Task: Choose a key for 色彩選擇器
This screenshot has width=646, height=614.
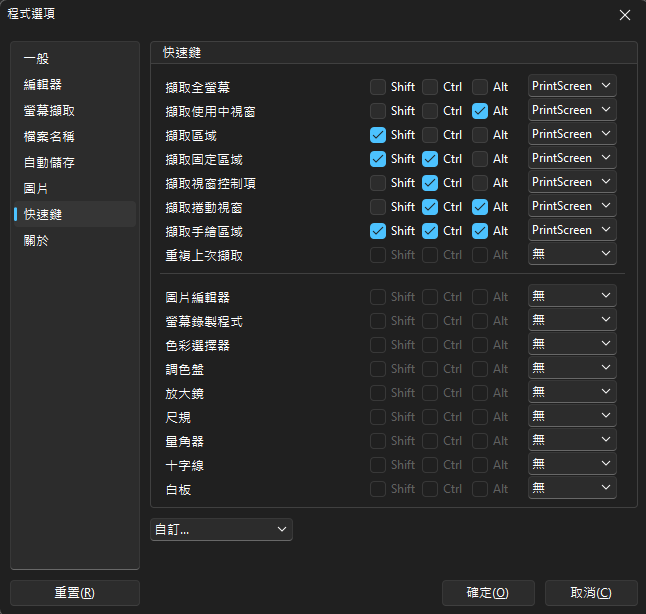Action: point(572,343)
